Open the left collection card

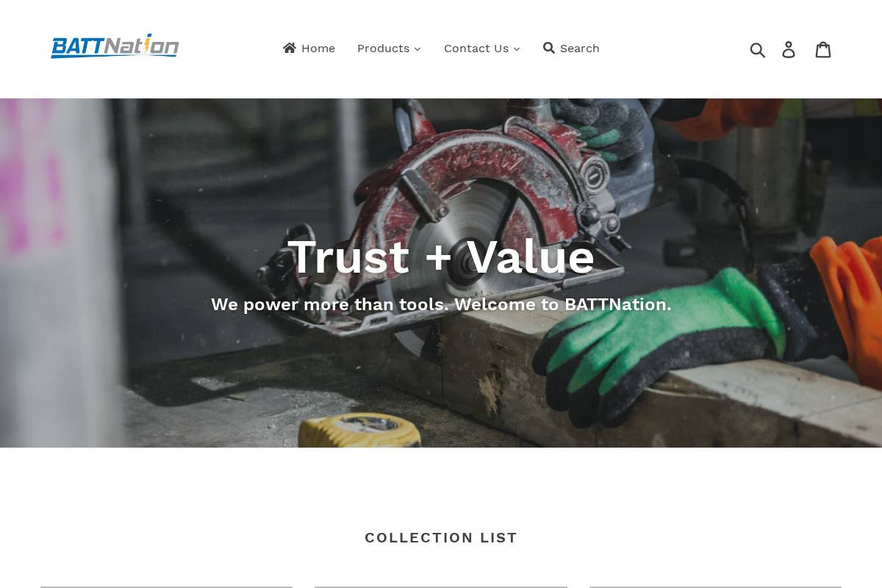coord(167,587)
